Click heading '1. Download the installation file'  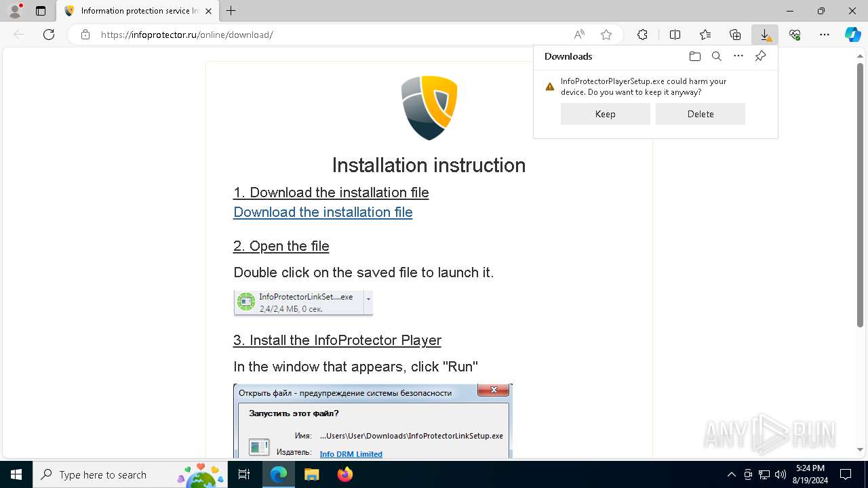click(331, 192)
